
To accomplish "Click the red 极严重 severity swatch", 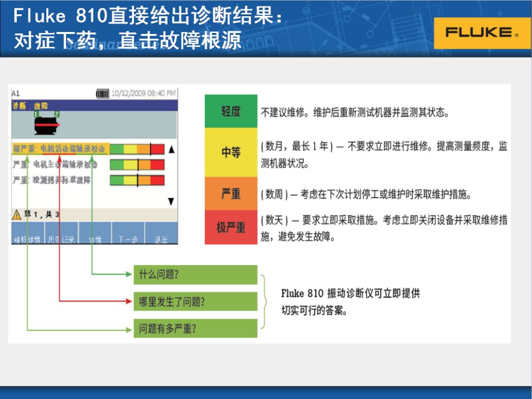I will pyautogui.click(x=231, y=227).
